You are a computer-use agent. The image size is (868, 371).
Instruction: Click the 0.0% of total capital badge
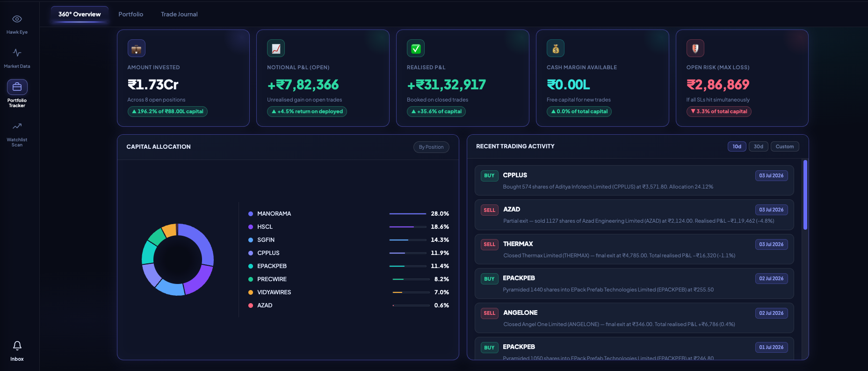pos(579,111)
